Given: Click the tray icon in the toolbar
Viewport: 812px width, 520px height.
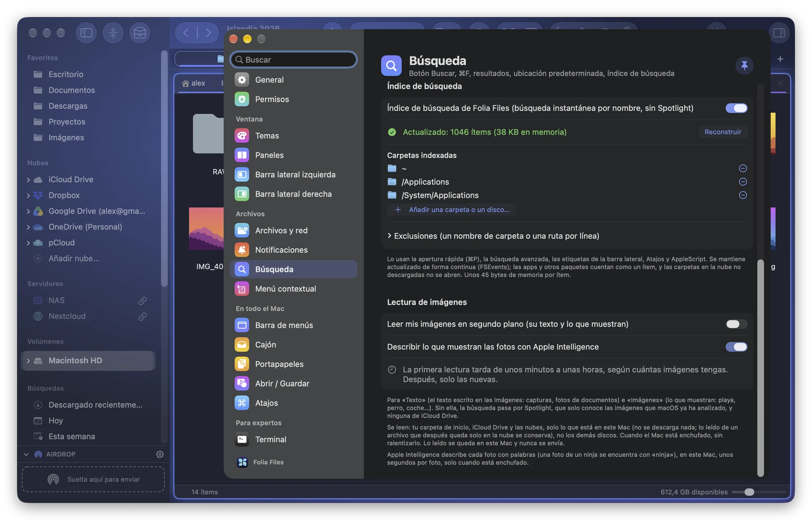Looking at the screenshot, I should [140, 33].
